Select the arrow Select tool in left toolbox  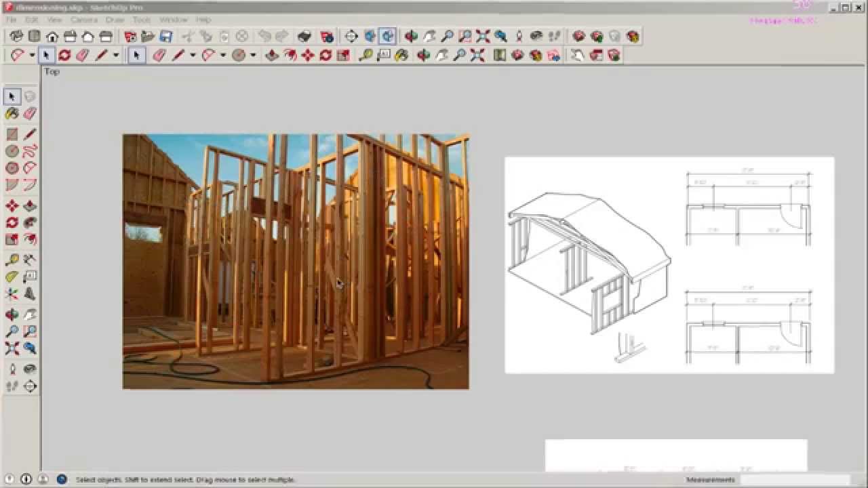(12, 96)
